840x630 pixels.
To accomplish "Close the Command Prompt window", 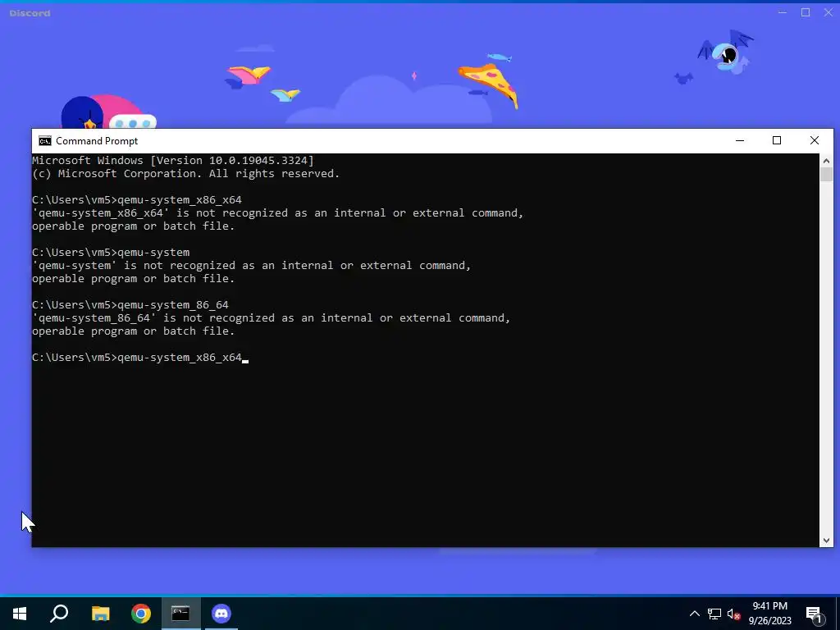I will [x=815, y=140].
